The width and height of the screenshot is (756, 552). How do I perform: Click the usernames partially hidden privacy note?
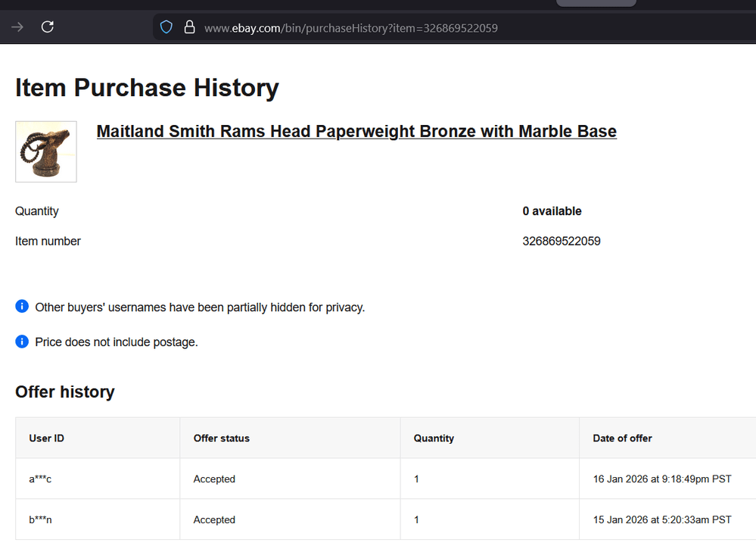tap(200, 307)
